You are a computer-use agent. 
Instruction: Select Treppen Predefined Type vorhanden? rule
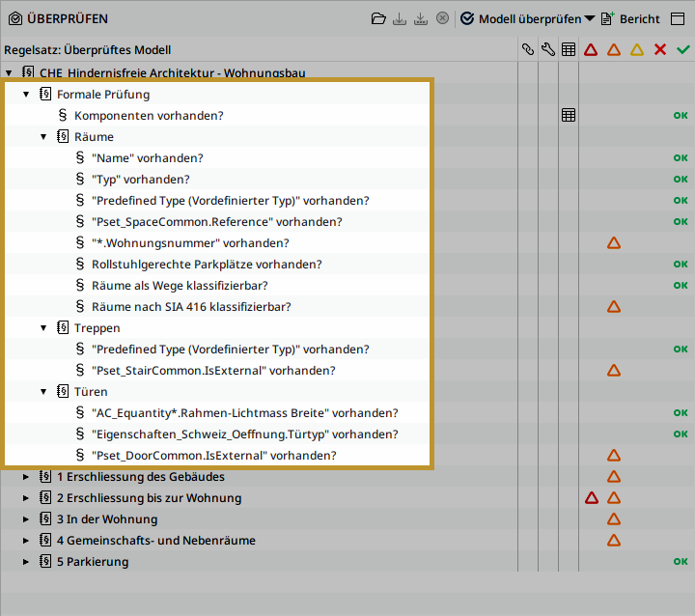230,349
